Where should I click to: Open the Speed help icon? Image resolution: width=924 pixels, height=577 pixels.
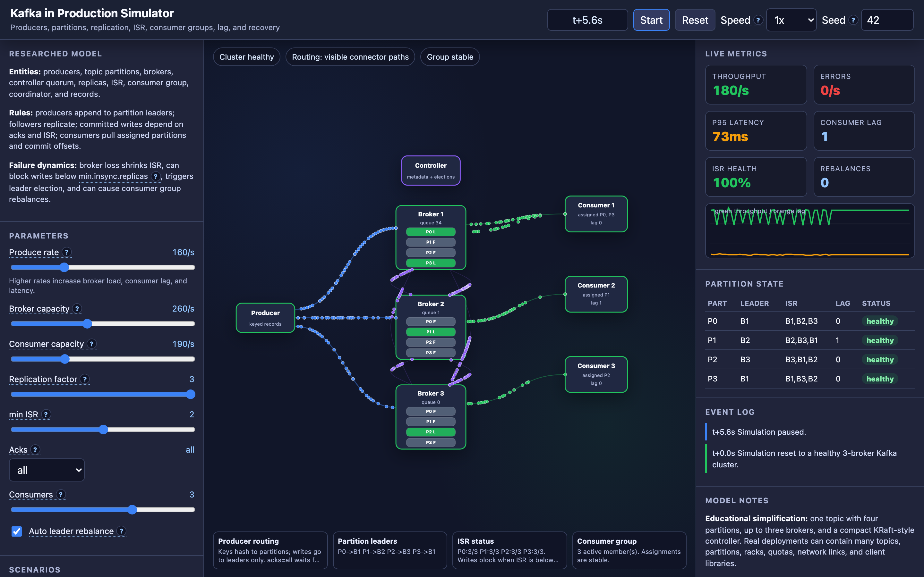(758, 20)
